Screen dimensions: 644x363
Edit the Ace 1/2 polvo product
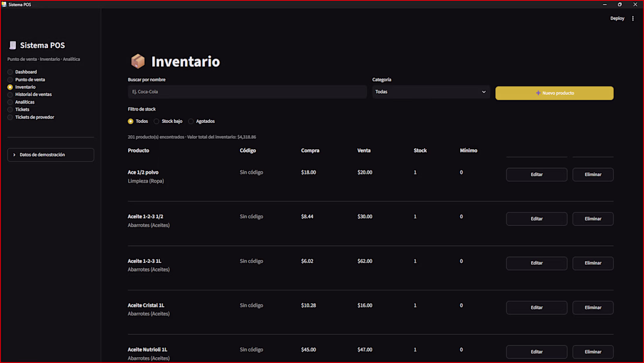[536, 174]
